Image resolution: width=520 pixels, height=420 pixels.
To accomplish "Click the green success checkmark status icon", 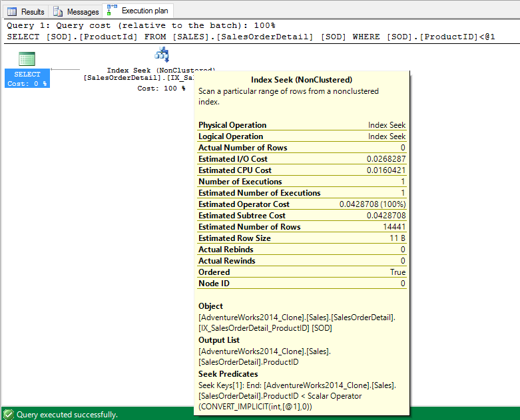I will (x=8, y=415).
